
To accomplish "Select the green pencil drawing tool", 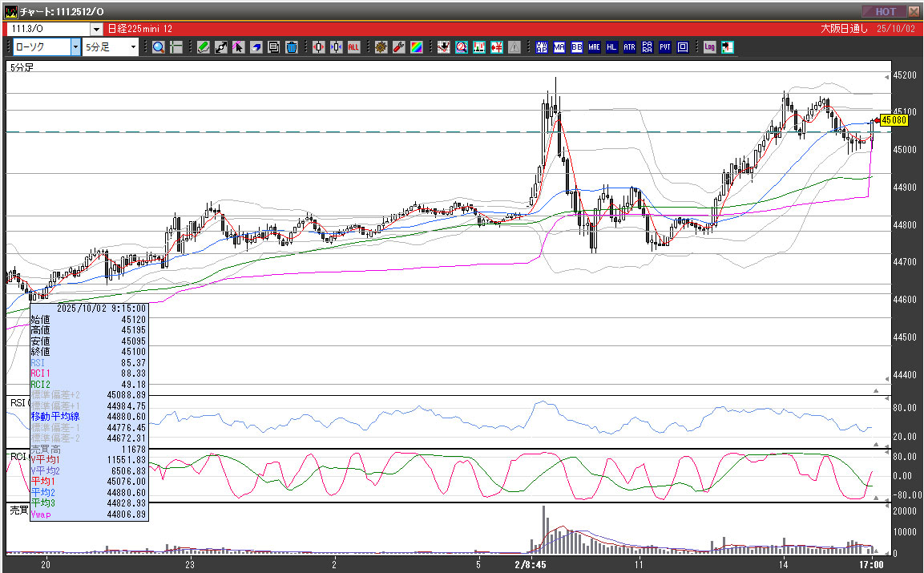I will (204, 47).
